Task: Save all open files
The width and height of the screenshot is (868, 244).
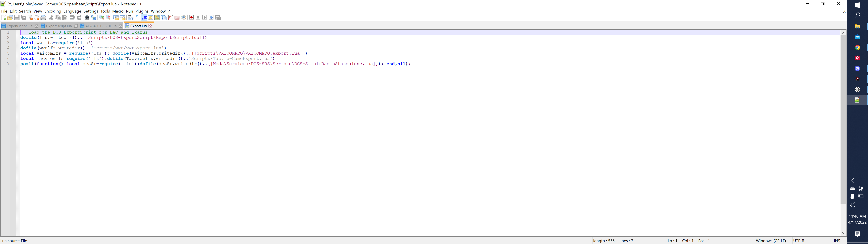Action: [24, 17]
